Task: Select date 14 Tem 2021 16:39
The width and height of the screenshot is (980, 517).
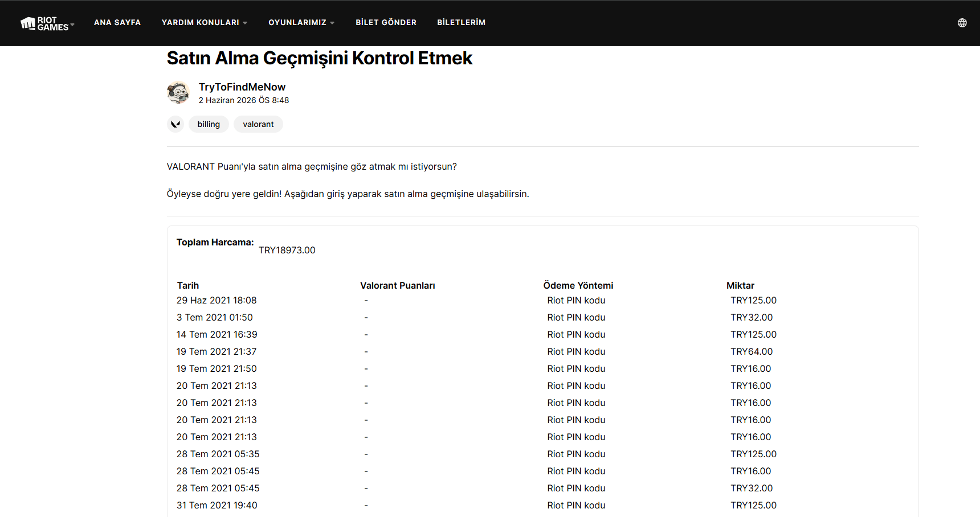Action: click(217, 335)
